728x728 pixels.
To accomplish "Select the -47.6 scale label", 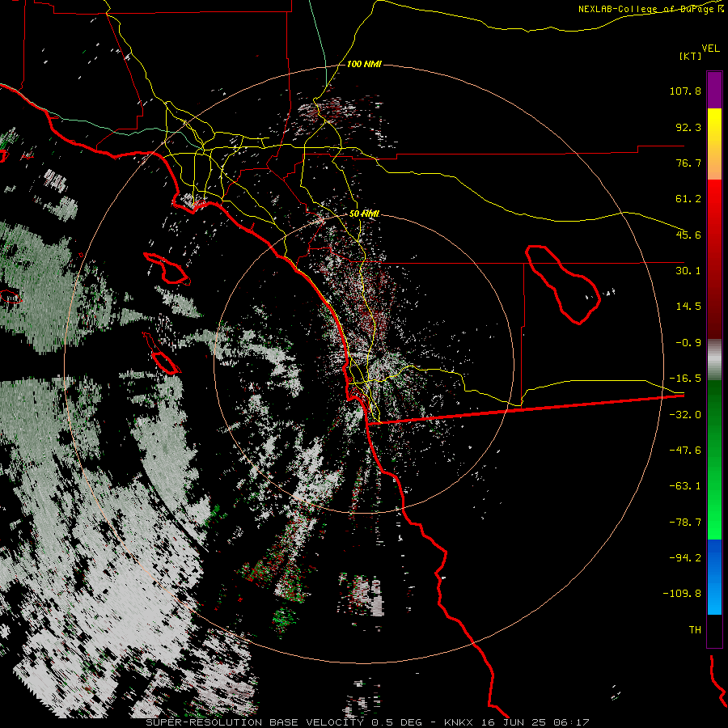I will click(x=685, y=451).
